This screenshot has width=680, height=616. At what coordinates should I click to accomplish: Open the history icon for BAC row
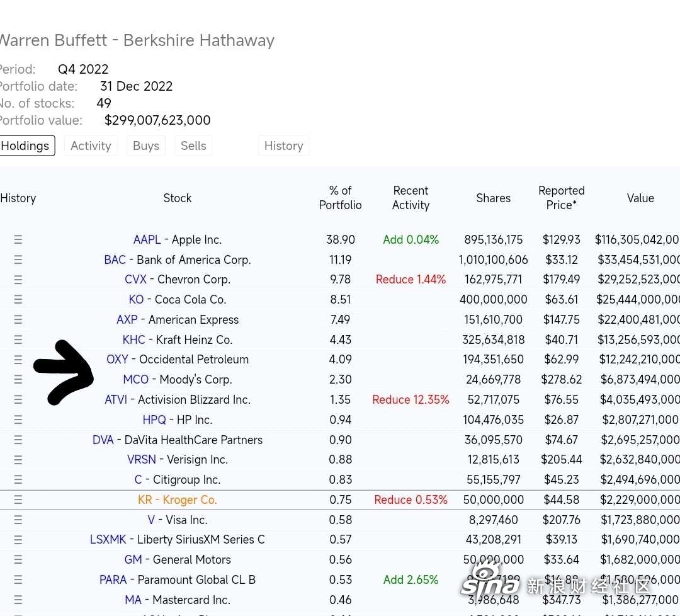(x=18, y=260)
